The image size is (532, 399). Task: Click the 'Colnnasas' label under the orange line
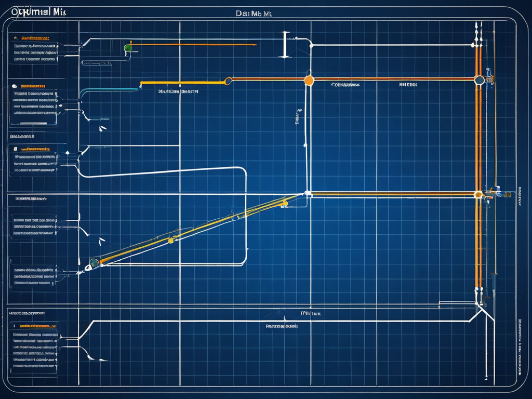345,84
